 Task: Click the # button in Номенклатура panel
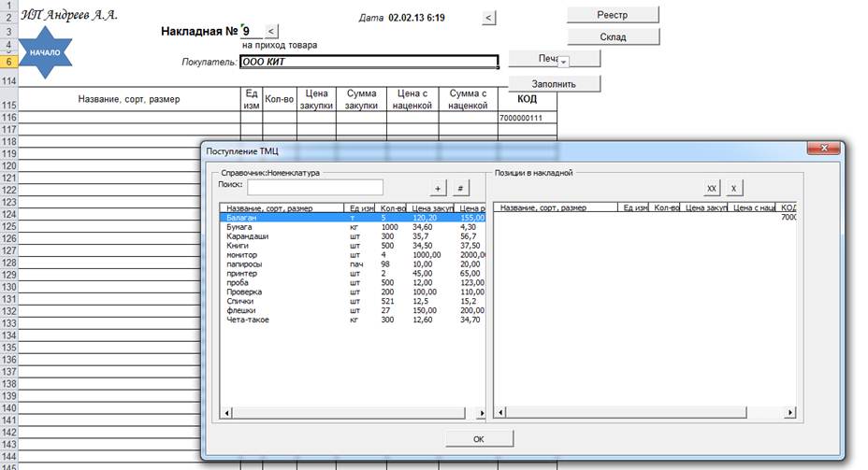point(460,188)
